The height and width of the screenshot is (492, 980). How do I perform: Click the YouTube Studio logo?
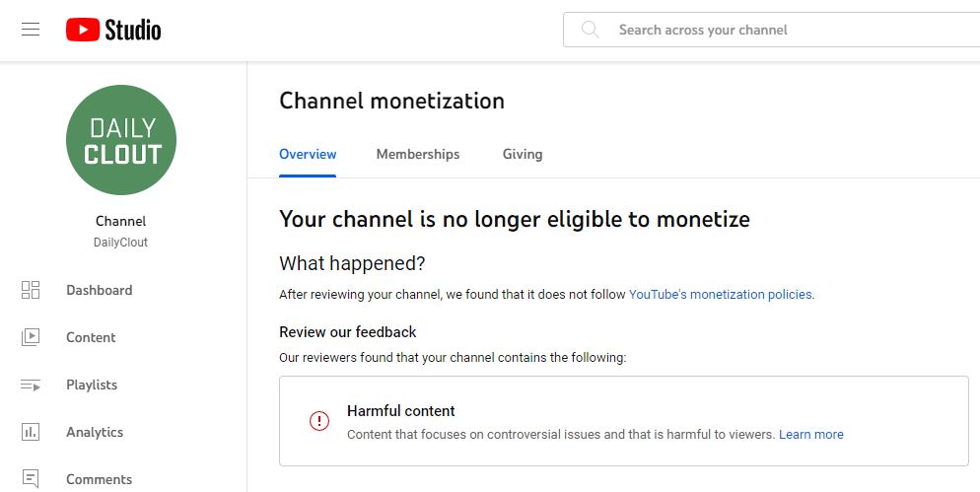pyautogui.click(x=113, y=30)
